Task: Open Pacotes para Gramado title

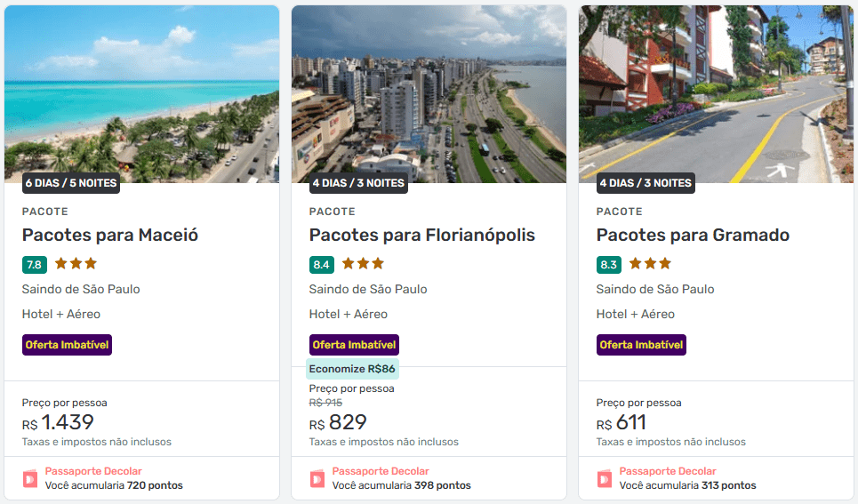Action: click(x=693, y=236)
